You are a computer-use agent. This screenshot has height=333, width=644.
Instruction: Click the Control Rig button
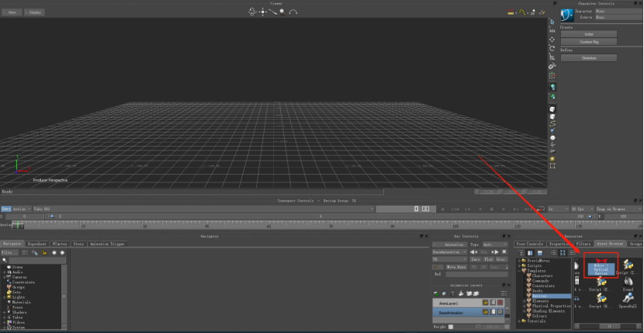tap(589, 42)
